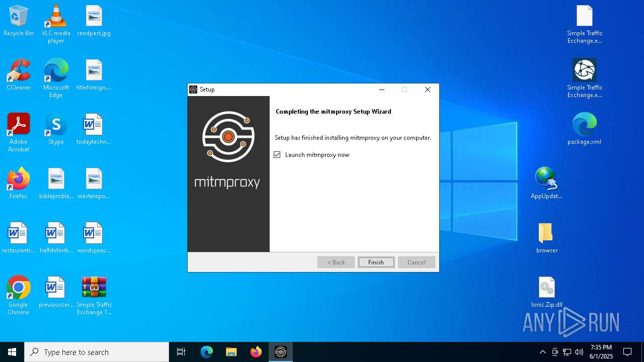Select bibleproble image file icon
Viewport: 644px width, 362px height.
[x=56, y=184]
